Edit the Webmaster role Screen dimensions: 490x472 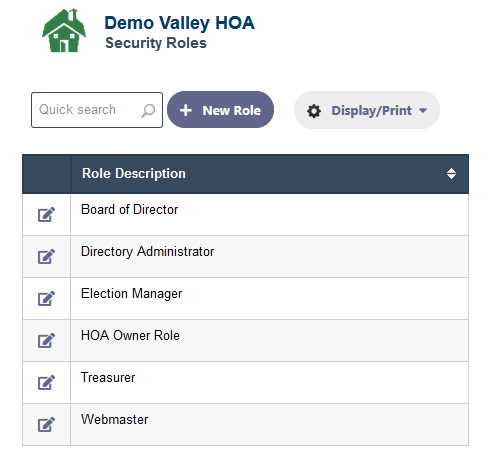tap(46, 425)
